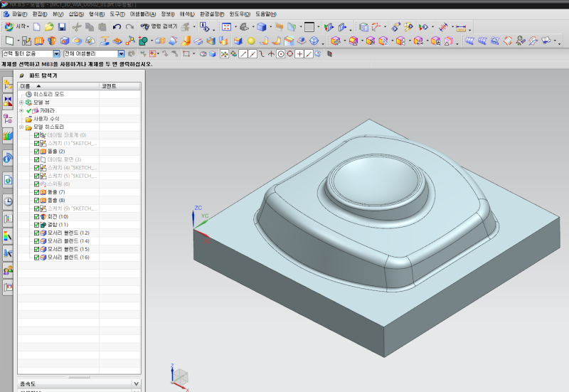
Task: Click the Undo arrow icon
Action: 117,26
